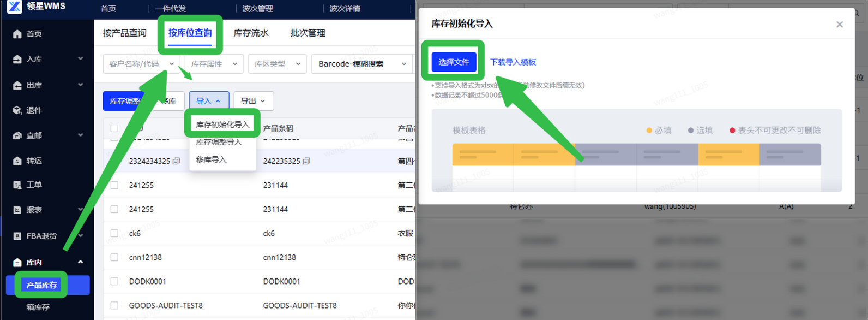Check the DODK0001 row checkbox
Viewport: 868px width, 320px height.
(114, 281)
